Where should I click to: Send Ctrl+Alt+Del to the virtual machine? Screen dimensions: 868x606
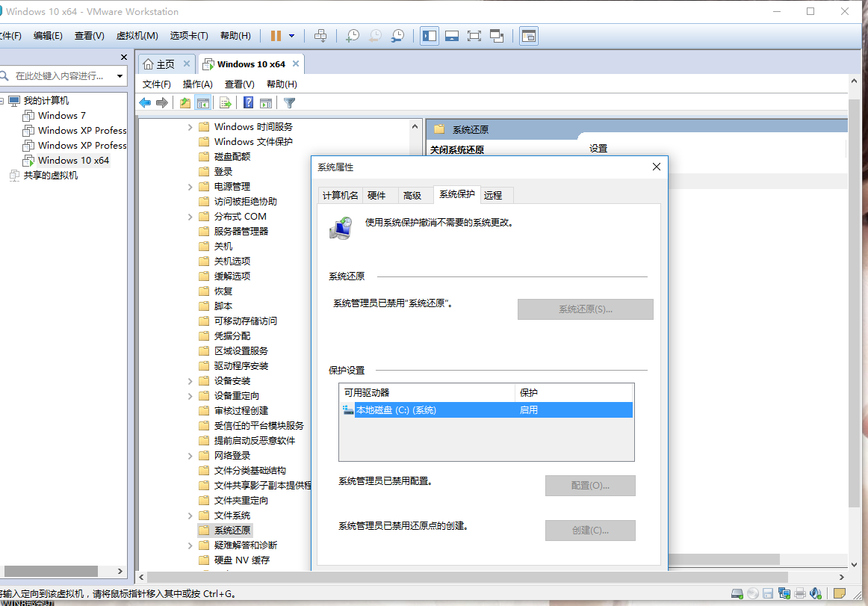tap(320, 36)
